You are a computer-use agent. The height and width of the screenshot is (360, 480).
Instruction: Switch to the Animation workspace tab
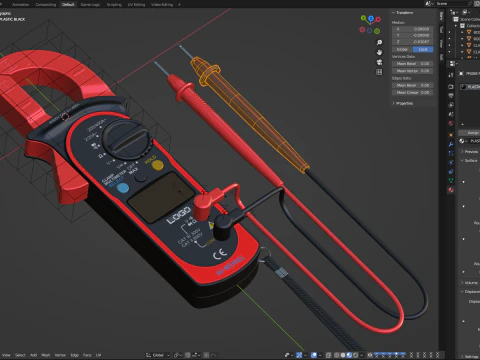pyautogui.click(x=20, y=5)
